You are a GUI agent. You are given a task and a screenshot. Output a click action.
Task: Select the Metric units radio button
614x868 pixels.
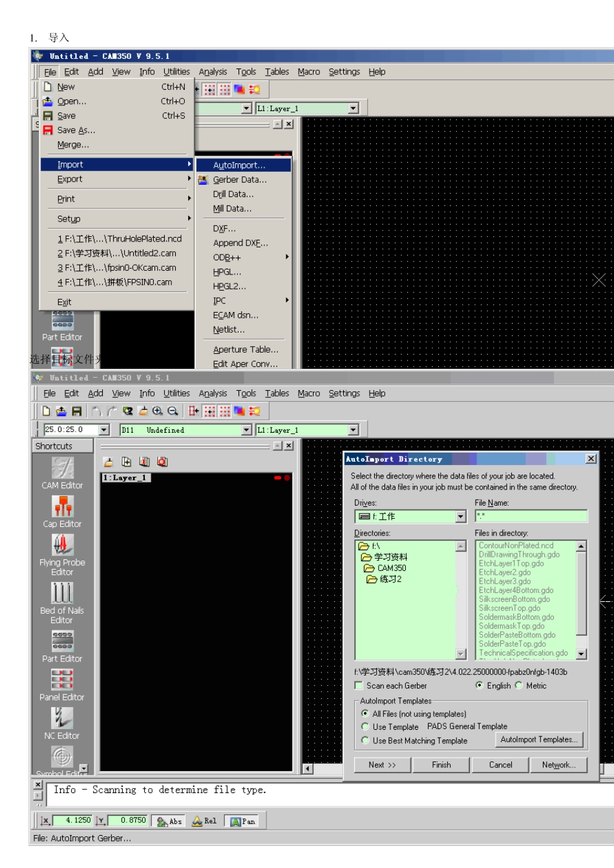[518, 685]
